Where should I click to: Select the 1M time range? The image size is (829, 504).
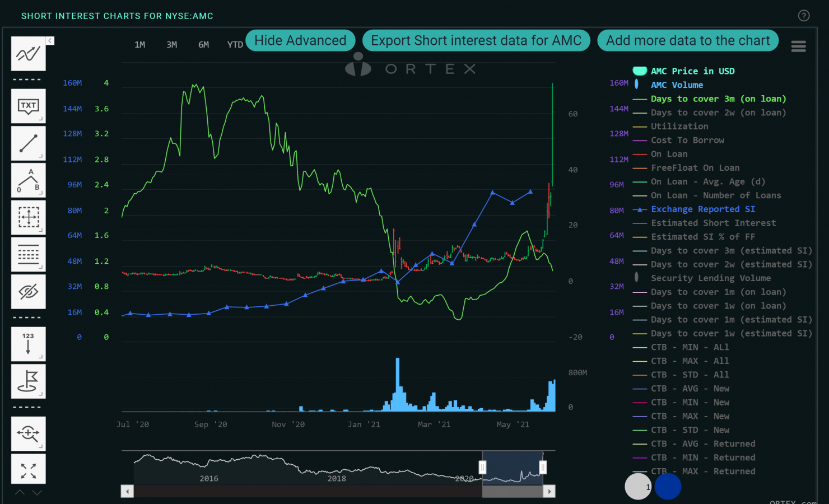point(140,44)
